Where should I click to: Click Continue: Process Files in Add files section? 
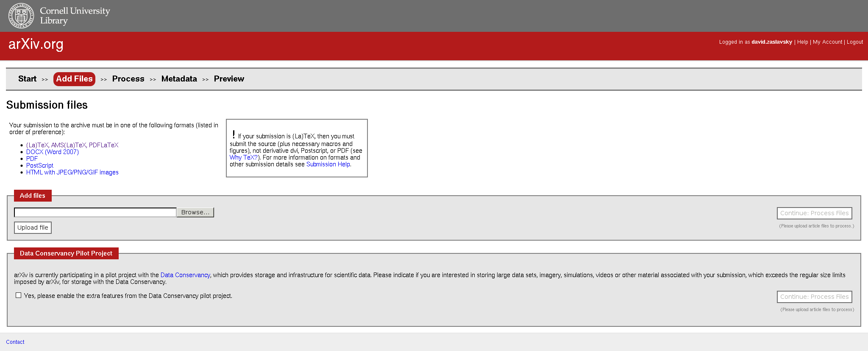[814, 213]
